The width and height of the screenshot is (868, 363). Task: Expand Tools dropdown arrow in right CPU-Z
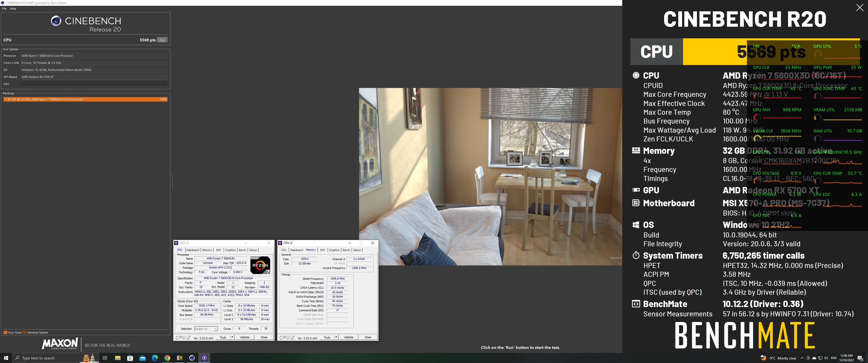[x=336, y=337]
